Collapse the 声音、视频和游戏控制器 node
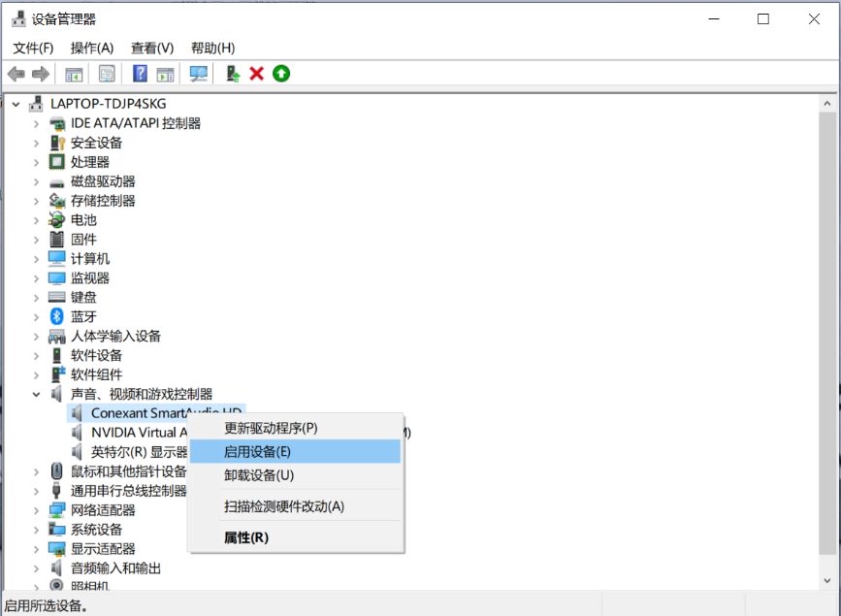 pyautogui.click(x=36, y=394)
